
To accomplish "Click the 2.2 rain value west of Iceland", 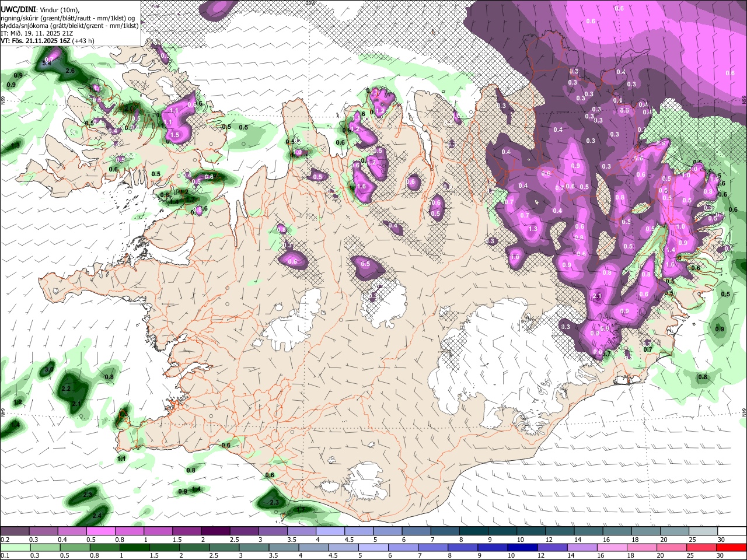I will 66,388.
